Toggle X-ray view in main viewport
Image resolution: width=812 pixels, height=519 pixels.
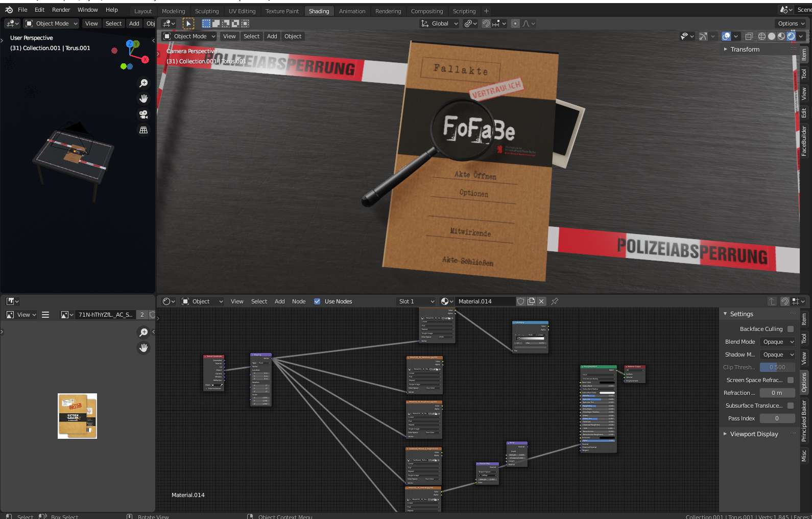click(x=749, y=36)
